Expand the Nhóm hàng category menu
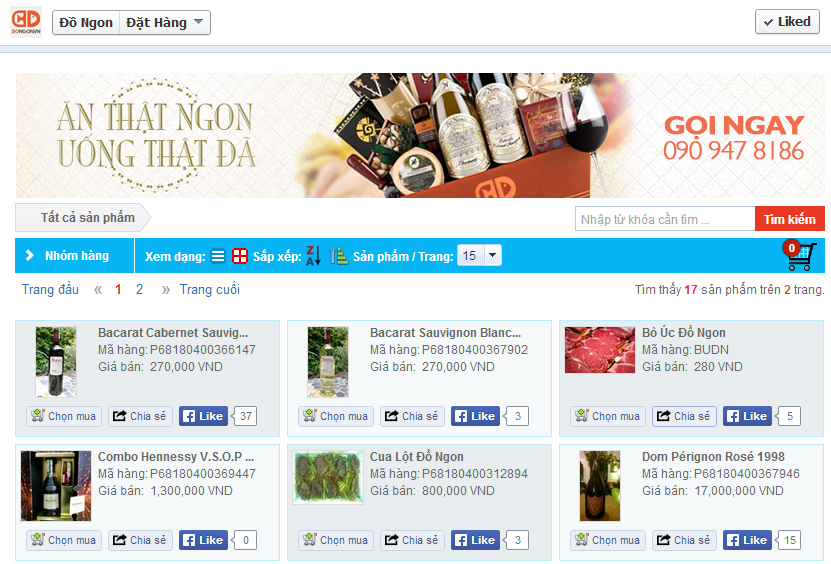This screenshot has height=564, width=831. [74, 255]
